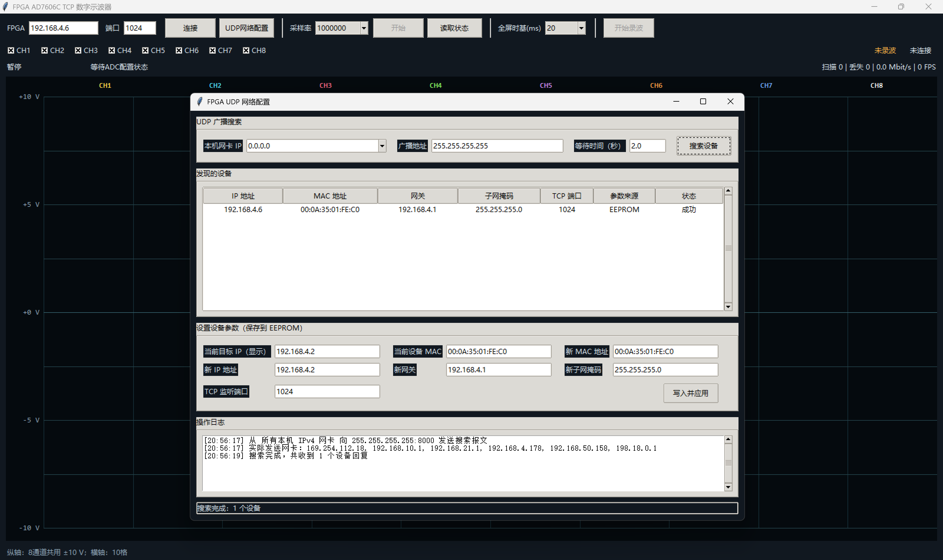The height and width of the screenshot is (560, 943).
Task: Click the 未录波 status label
Action: tap(885, 50)
